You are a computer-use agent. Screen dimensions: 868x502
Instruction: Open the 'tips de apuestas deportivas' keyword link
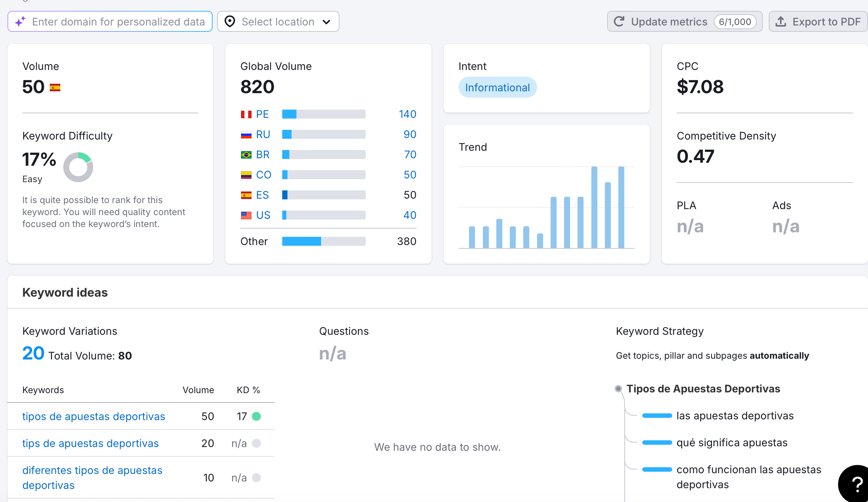coord(91,443)
